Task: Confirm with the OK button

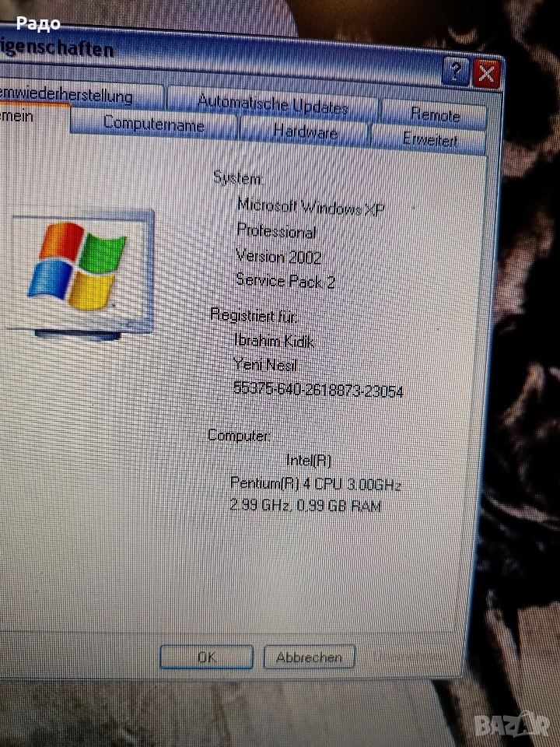Action: (x=206, y=657)
